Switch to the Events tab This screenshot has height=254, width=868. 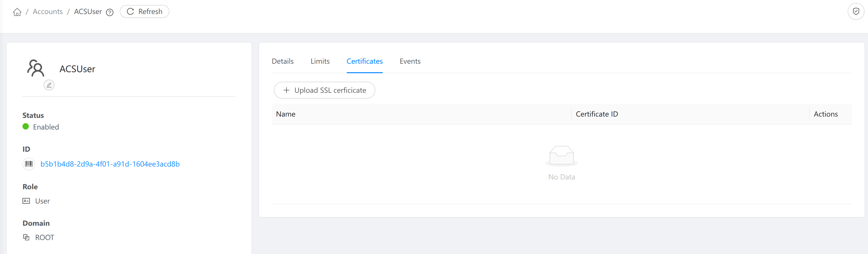(410, 61)
